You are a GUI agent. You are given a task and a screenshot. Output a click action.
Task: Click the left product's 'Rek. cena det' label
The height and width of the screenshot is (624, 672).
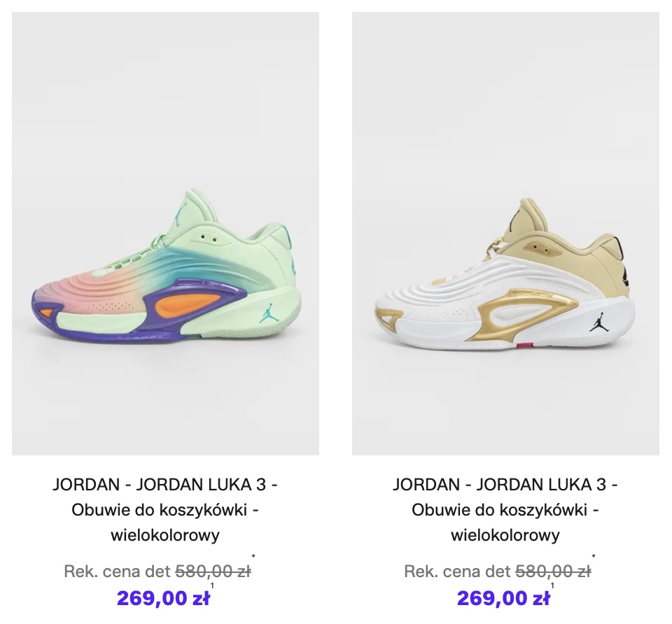point(118,572)
